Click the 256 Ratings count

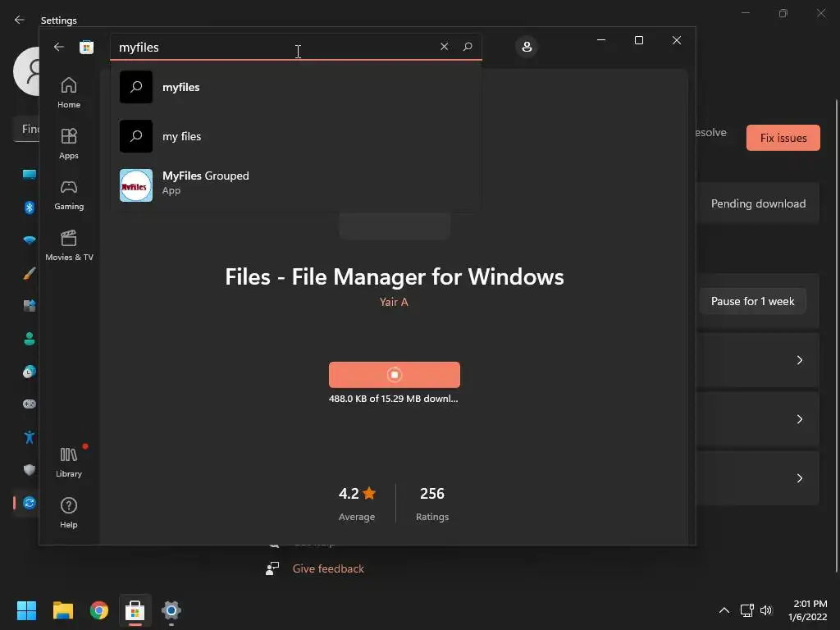[x=432, y=504]
